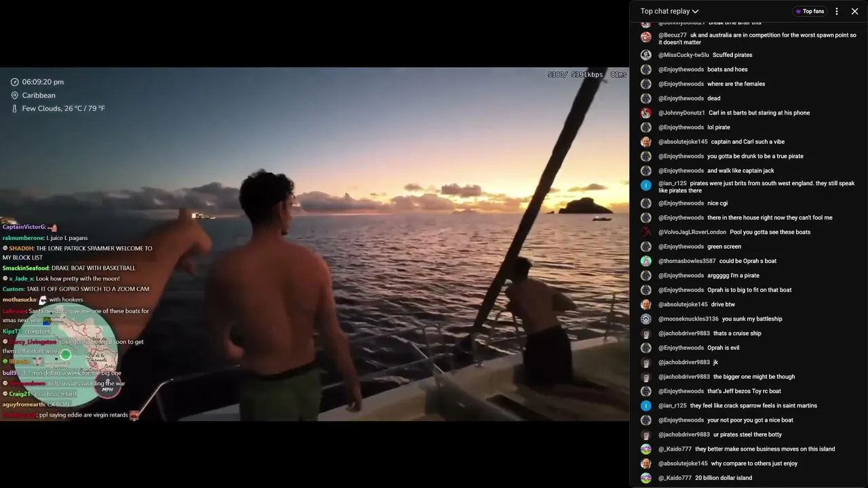868x488 pixels.
Task: Click avatar beside 'Oprah is evil'
Action: tap(646, 348)
